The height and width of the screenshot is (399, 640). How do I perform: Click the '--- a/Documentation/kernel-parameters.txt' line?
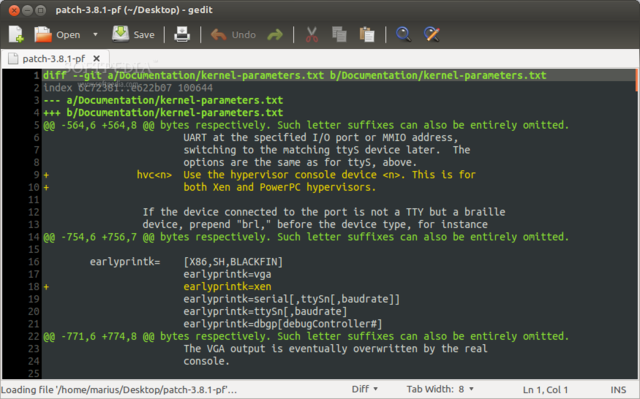[x=163, y=100]
